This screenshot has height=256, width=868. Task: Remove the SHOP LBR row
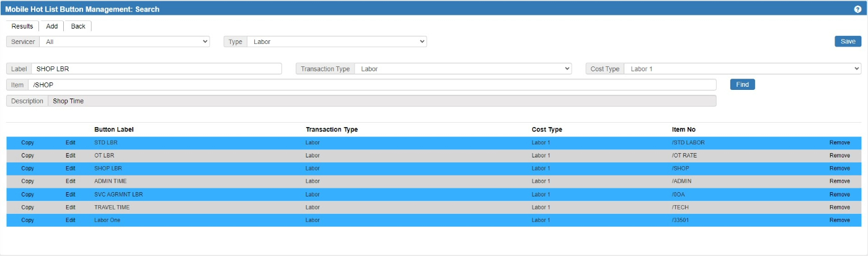coord(839,169)
